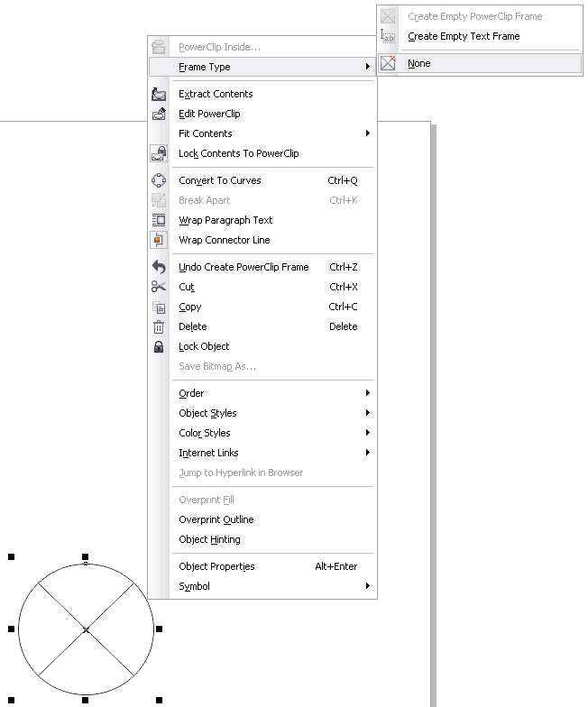Click the Copy menu entry
Screen dimensions: 588x707
262,307
